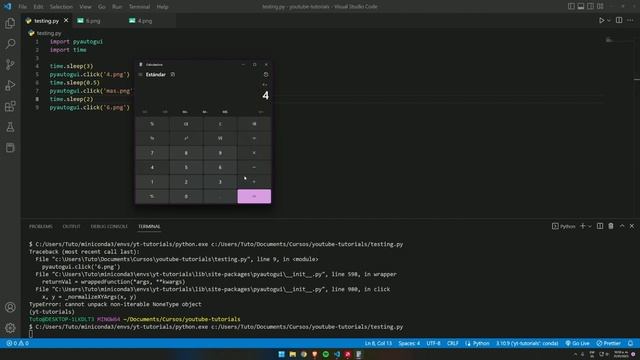Viewport: 640px width, 360px height.
Task: Add a new terminal with the plus icon
Action: pos(583,226)
